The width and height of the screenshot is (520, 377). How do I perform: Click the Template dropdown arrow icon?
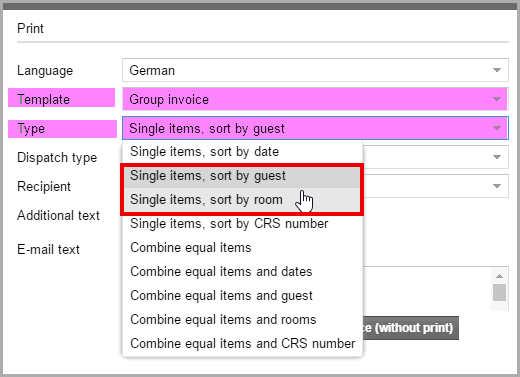coord(497,99)
